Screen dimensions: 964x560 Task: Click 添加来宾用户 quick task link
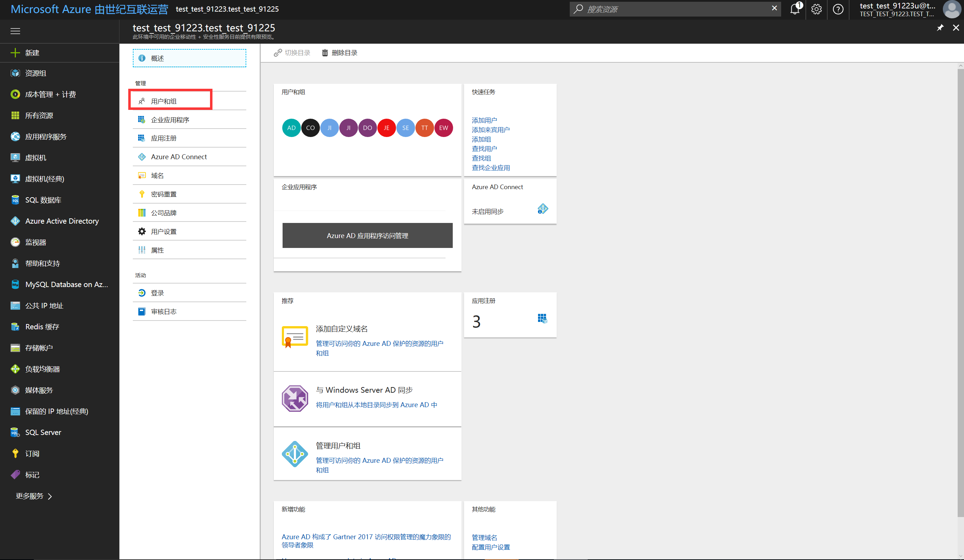(x=490, y=130)
